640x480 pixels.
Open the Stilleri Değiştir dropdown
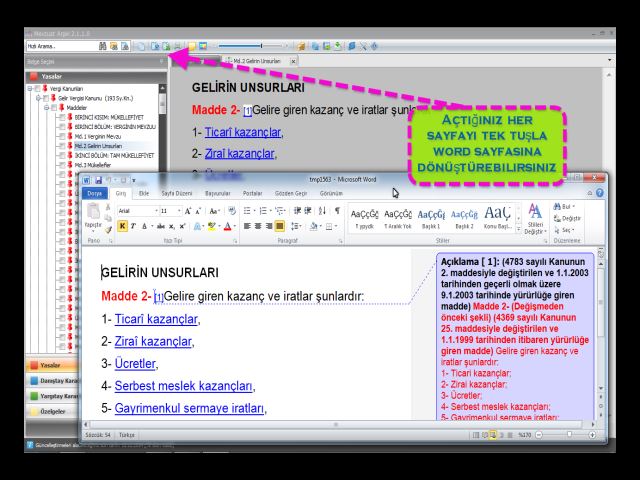pyautogui.click(x=535, y=219)
